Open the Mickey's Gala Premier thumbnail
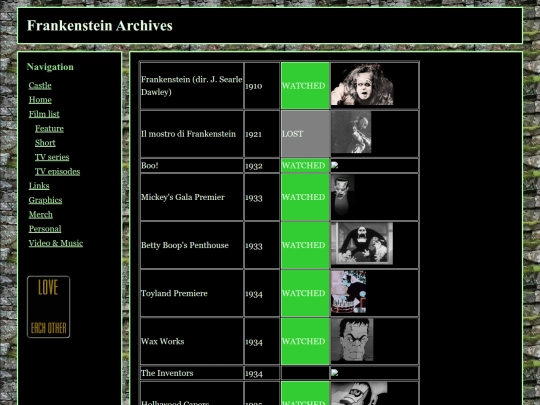Viewport: 540px width, 405px height. pos(343,196)
